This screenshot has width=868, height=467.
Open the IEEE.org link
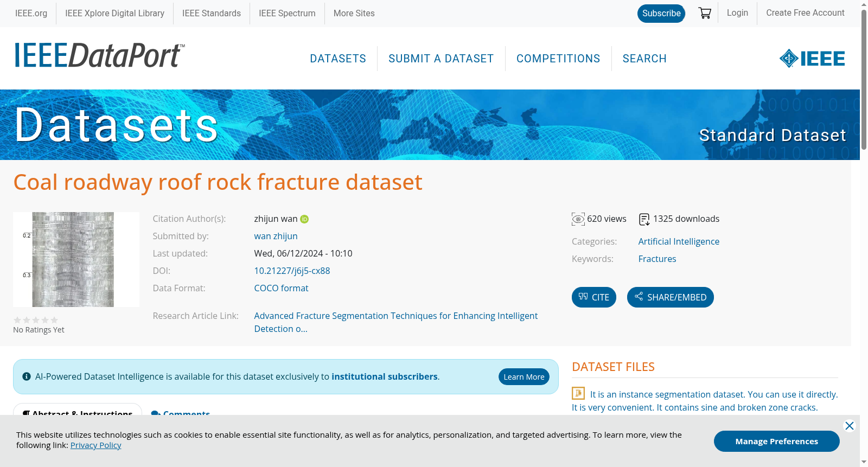tap(31, 14)
